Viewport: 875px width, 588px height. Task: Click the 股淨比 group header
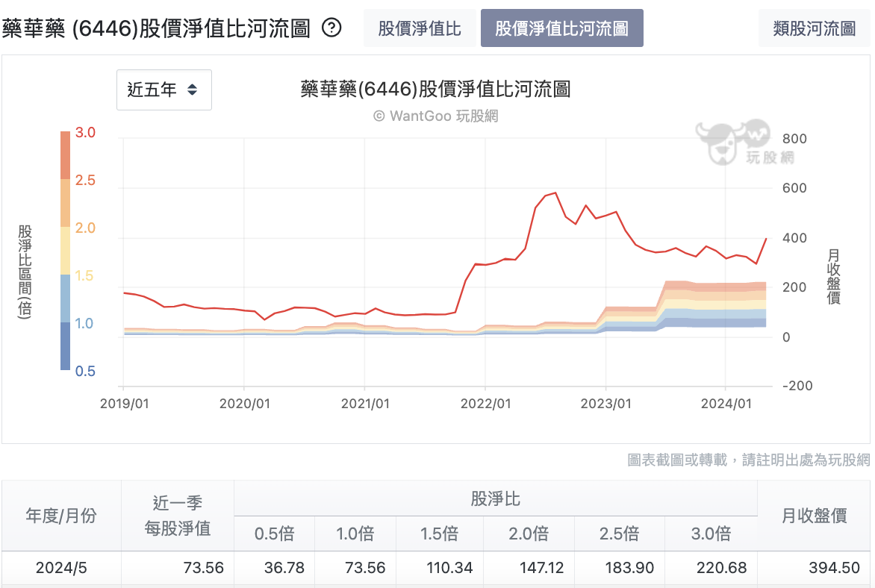coord(496,498)
